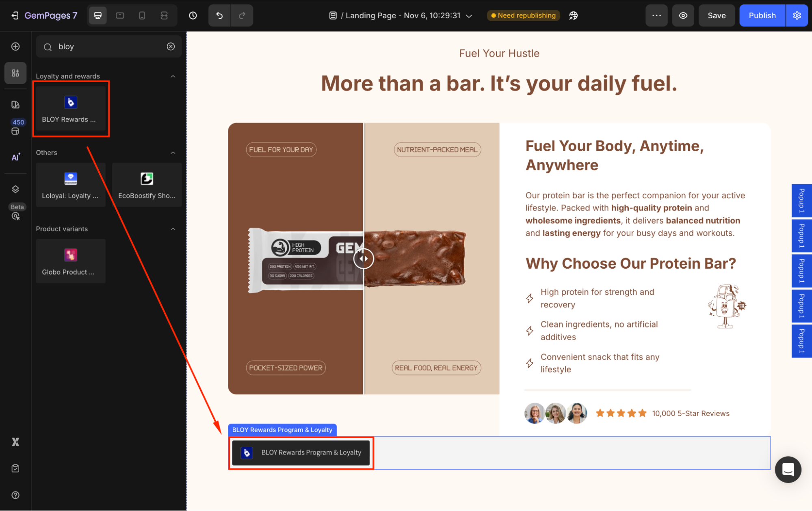812x511 pixels.
Task: Click the redo arrow button
Action: (x=242, y=15)
